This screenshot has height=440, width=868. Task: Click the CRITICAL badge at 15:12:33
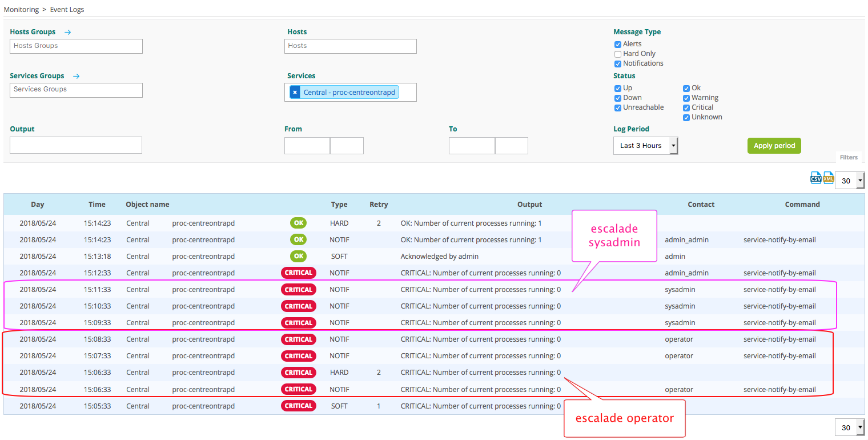click(x=298, y=273)
